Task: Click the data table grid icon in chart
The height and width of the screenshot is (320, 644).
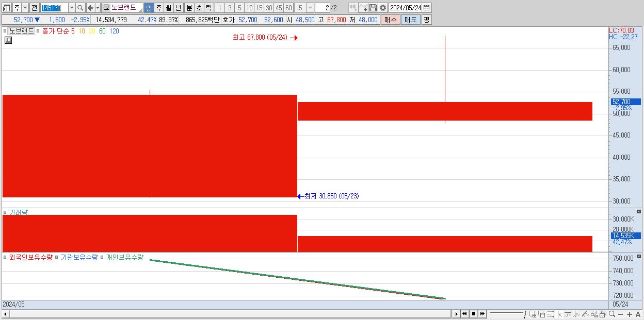Action: 8,40
